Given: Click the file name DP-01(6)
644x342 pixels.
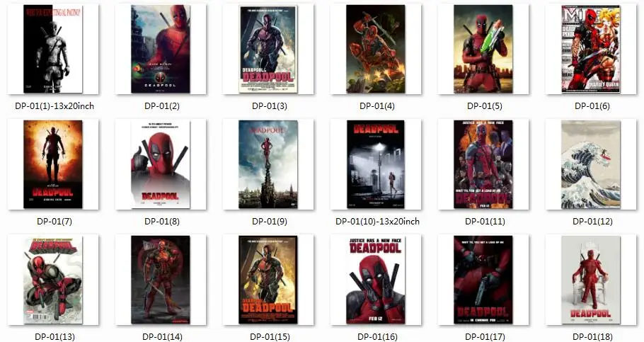Looking at the screenshot, I should pos(592,106).
